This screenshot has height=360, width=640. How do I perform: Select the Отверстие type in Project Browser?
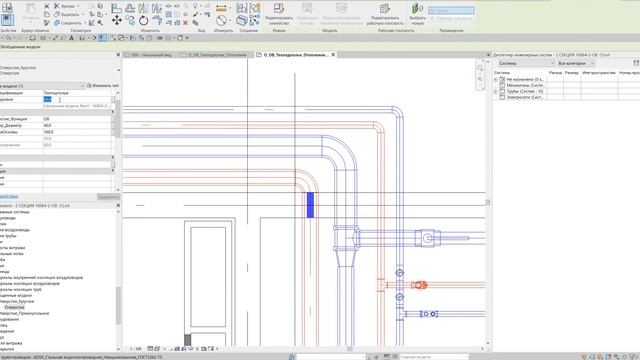(x=14, y=307)
